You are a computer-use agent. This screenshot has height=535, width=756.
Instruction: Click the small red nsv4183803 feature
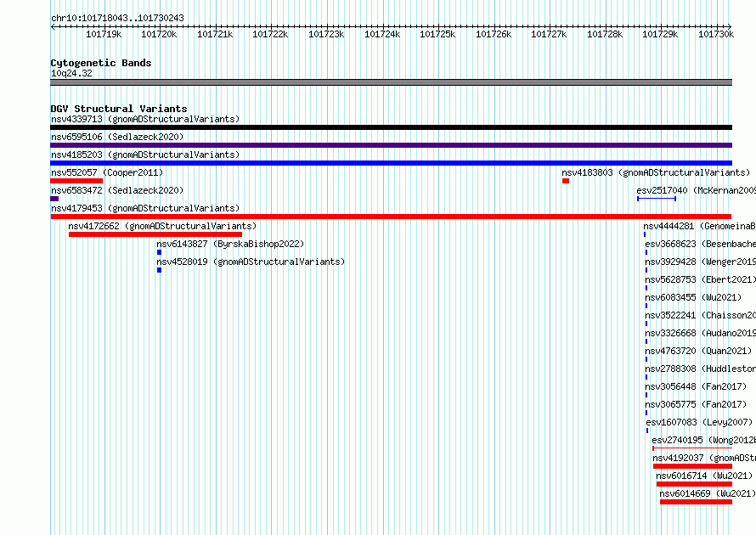pyautogui.click(x=566, y=181)
